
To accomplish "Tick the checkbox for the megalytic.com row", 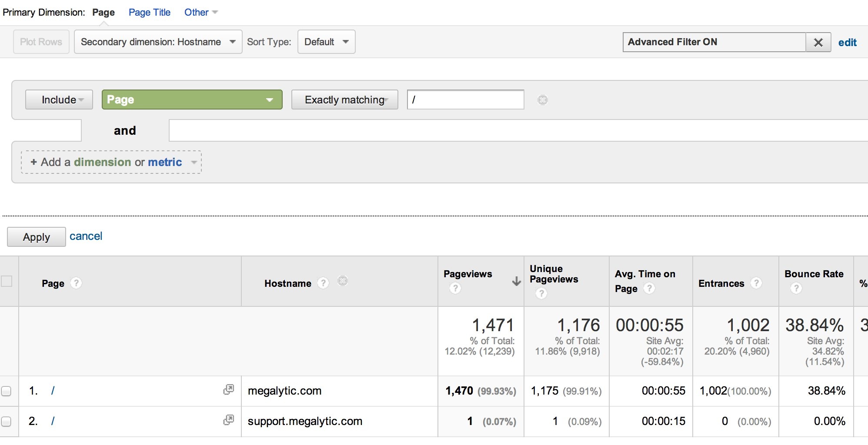I will pyautogui.click(x=7, y=391).
